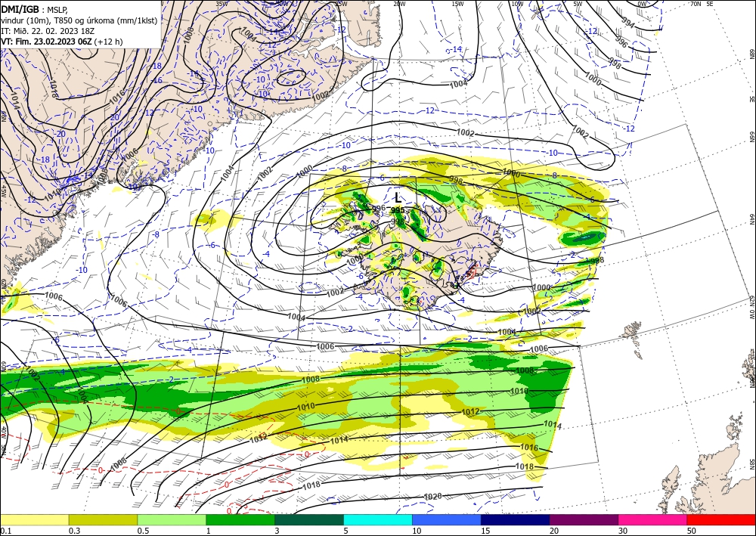
Task: Pick the cyan 5–10 legend color block
Action: (378, 519)
